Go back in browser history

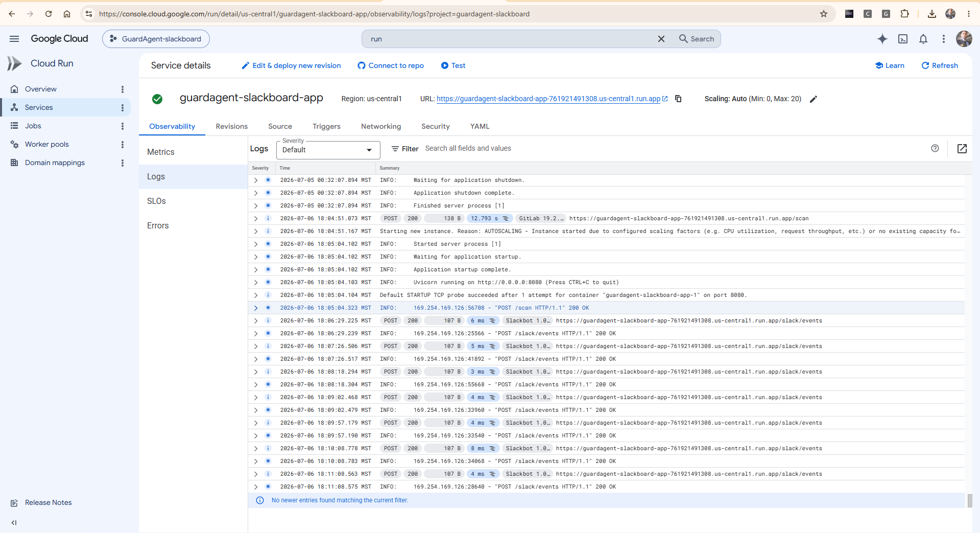click(12, 14)
